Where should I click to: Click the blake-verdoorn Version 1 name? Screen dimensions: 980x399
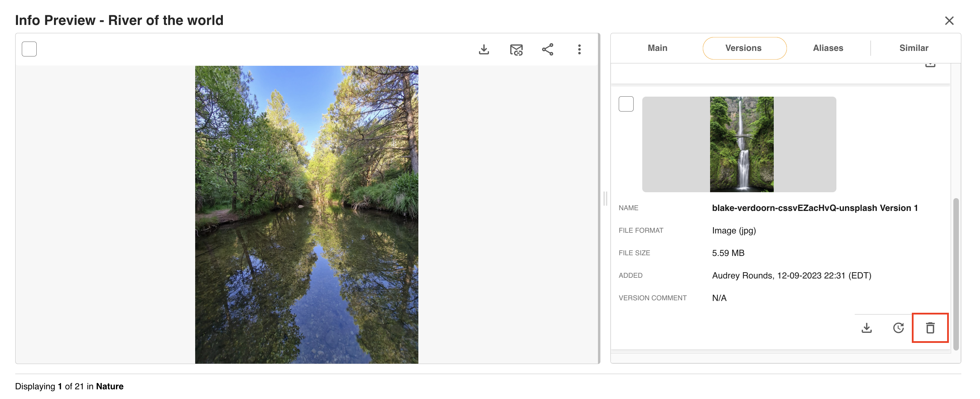click(815, 208)
